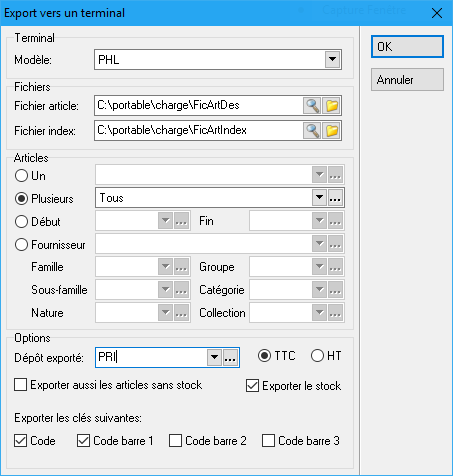Open the Catégorie dropdown arrow
This screenshot has height=476, width=453.
point(319,290)
